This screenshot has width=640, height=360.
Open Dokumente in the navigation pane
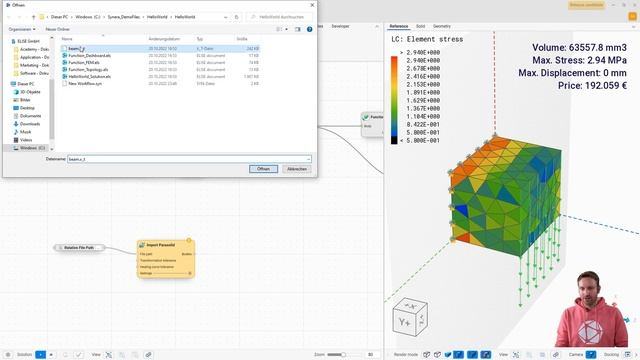click(x=27, y=116)
